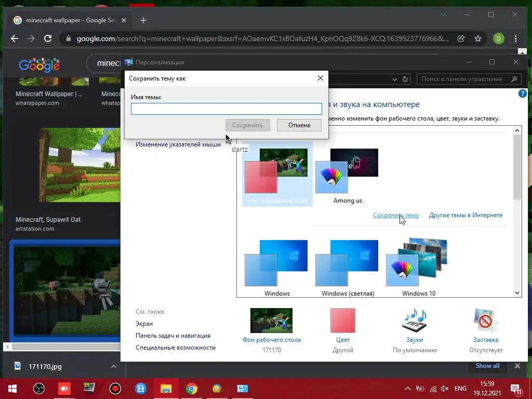
Task: Close the Chrome downloads bar
Action: 517,366
